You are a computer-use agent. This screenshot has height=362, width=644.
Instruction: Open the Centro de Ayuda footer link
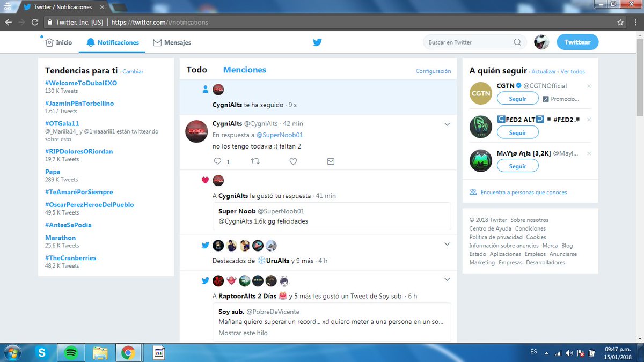click(x=490, y=228)
